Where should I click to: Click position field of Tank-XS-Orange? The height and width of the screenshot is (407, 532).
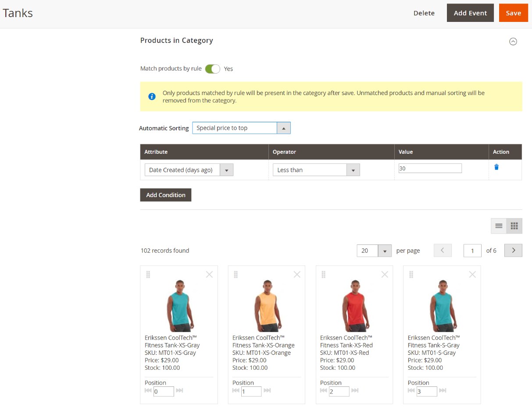pos(251,391)
